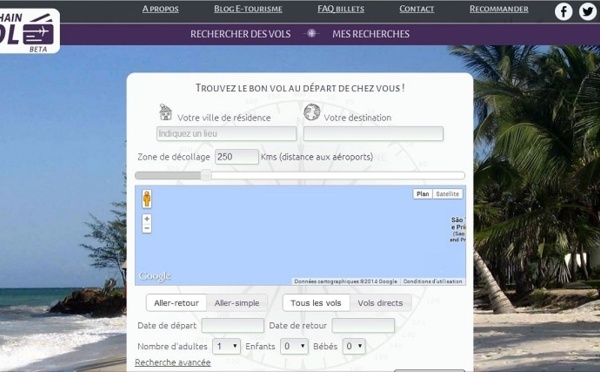
Task: Zoom out the map with minus button
Action: click(x=147, y=228)
